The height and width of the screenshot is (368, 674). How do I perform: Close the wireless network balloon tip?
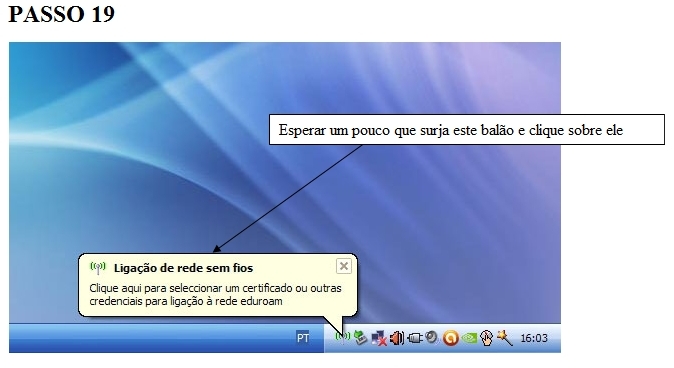tap(344, 266)
